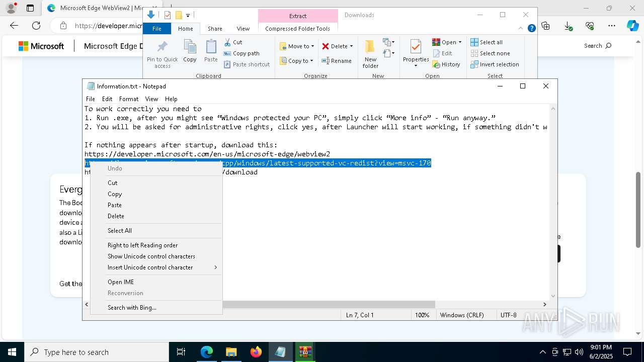
Task: Click the Rename ribbon button
Action: tap(337, 61)
